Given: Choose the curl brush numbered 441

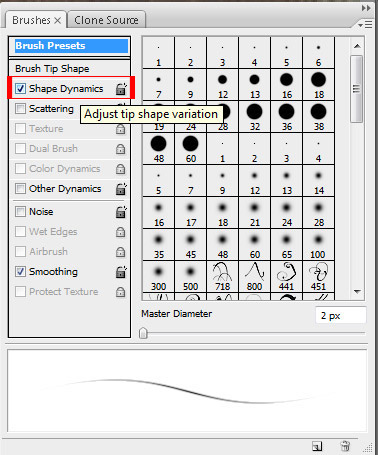Looking at the screenshot, I should pos(287,277).
